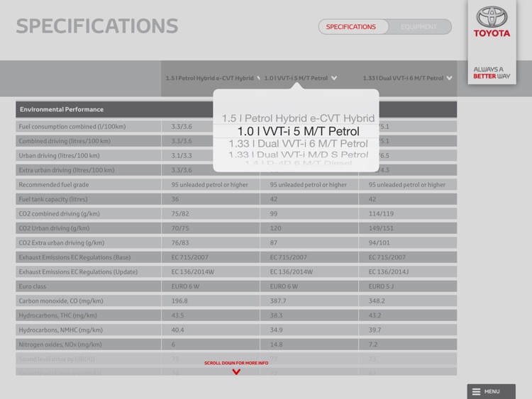Select the Euro class row label
This screenshot has height=399, width=532.
(x=32, y=286)
